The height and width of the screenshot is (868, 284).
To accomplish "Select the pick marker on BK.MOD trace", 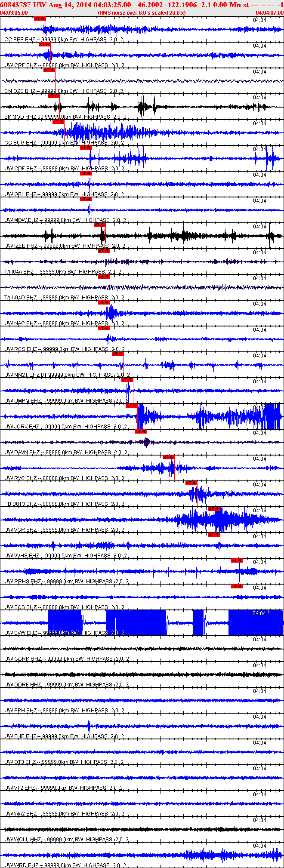I will pyautogui.click(x=53, y=96).
